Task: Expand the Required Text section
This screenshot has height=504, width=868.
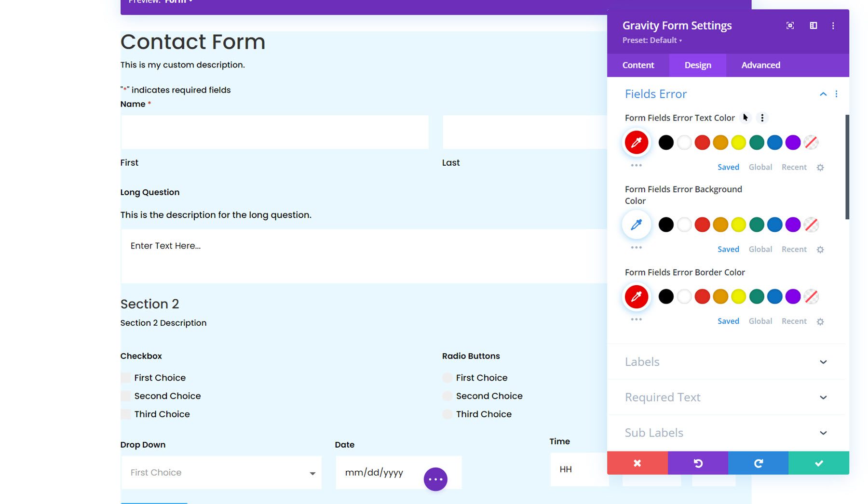Action: coord(727,397)
